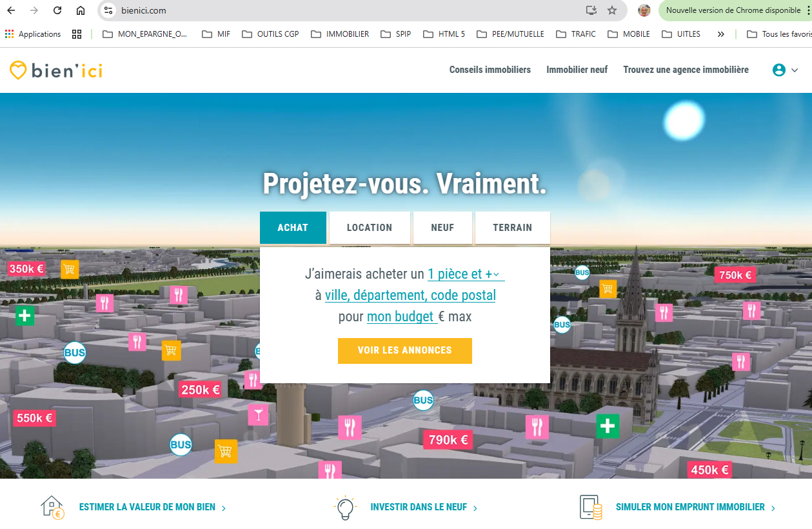The height and width of the screenshot is (529, 812).
Task: Expand the account menu chevron
Action: click(793, 71)
